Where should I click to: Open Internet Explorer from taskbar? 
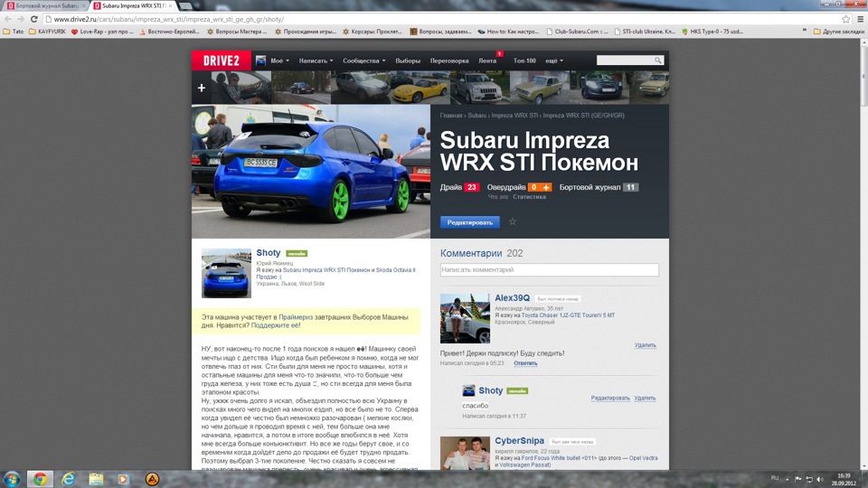point(68,479)
